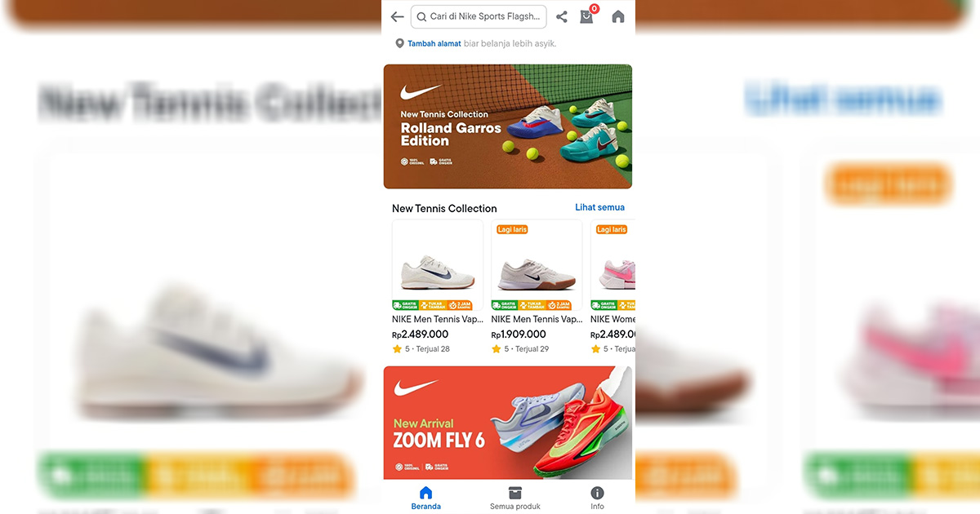Tap the back arrow icon
Viewport: 980px width, 514px height.
tap(397, 16)
